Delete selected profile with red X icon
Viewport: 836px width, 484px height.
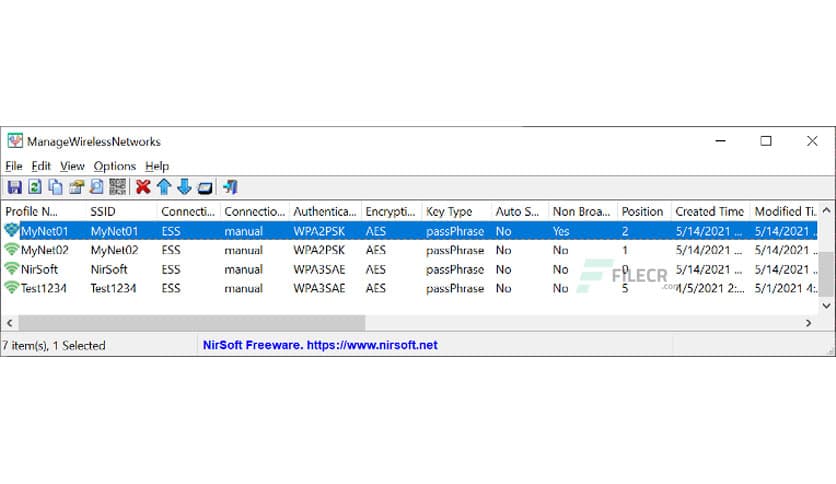[x=143, y=187]
